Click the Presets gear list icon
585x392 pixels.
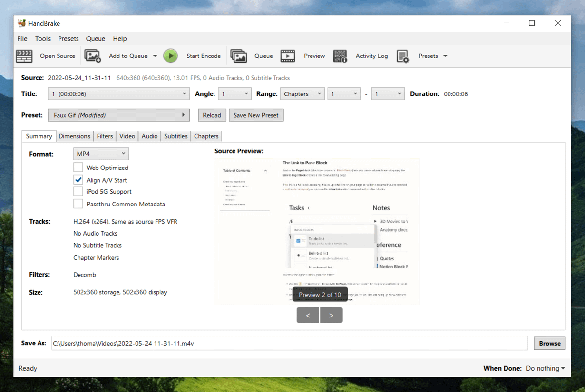click(x=403, y=56)
